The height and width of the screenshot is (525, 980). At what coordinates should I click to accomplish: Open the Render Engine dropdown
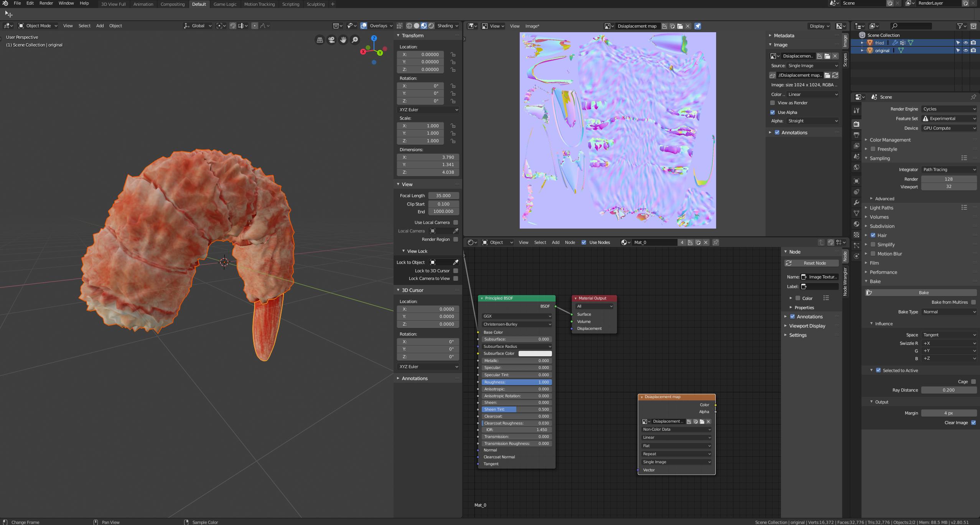949,109
